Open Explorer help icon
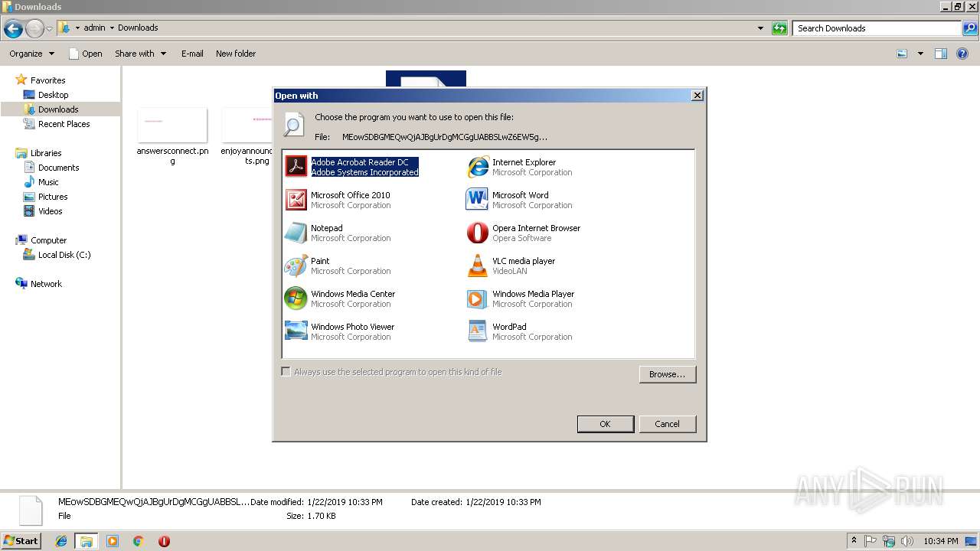 click(962, 54)
